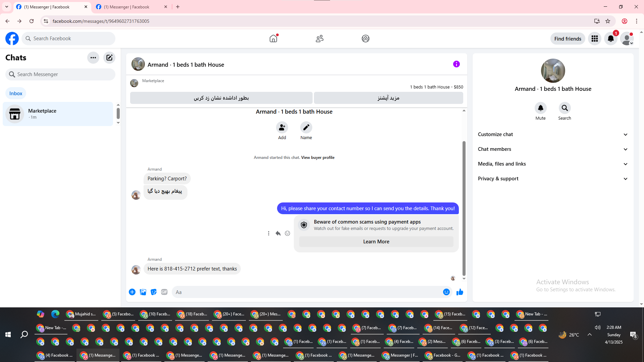Start a new message with compose icon
The image size is (644, 362).
coord(109,58)
